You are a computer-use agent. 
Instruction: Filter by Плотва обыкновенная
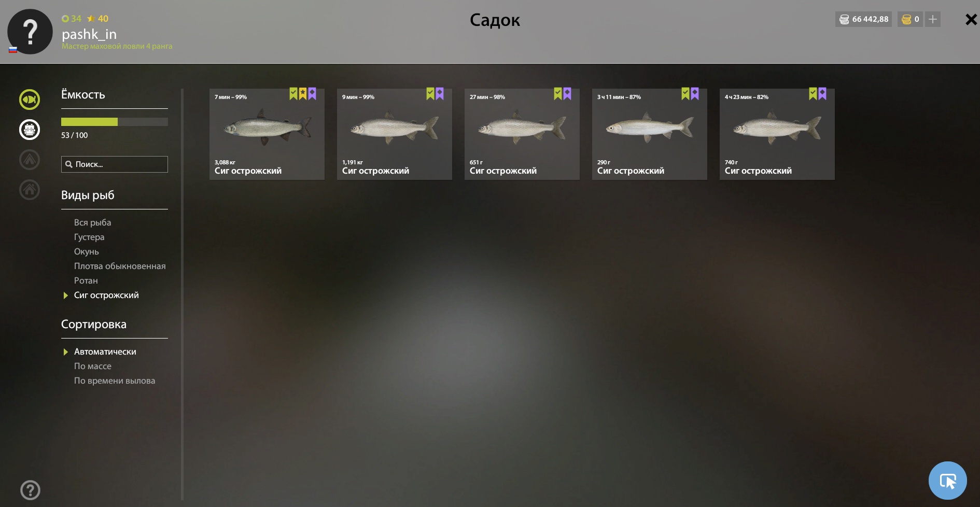point(120,266)
